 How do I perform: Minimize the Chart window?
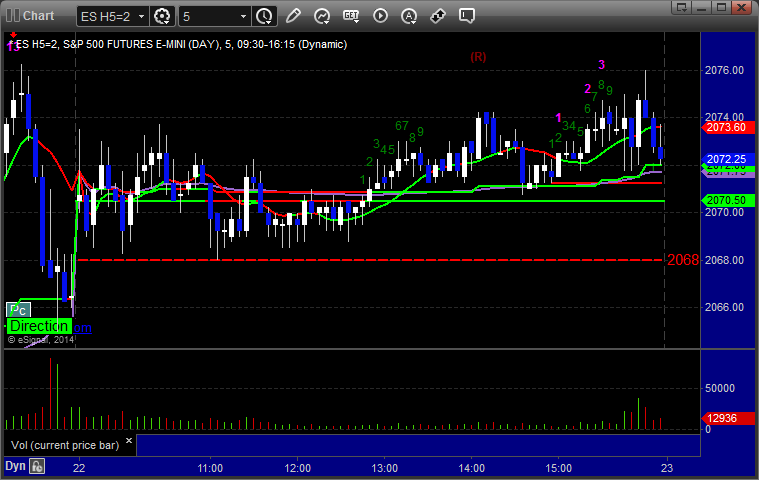(x=702, y=7)
